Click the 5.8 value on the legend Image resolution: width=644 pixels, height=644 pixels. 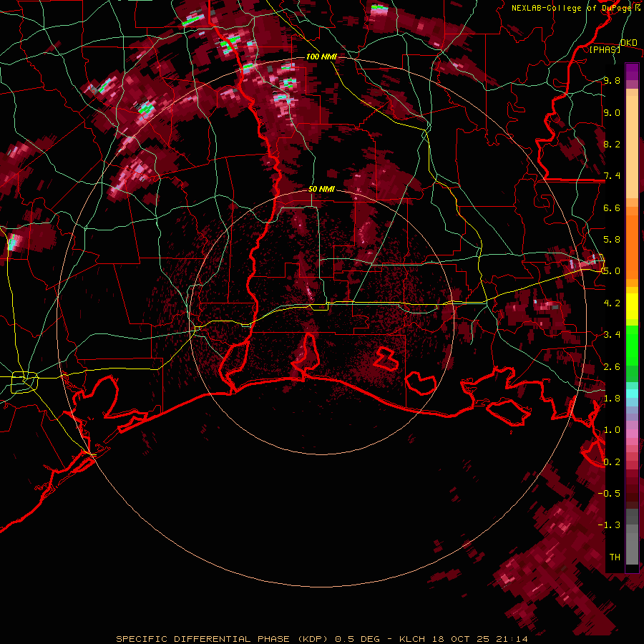point(612,240)
